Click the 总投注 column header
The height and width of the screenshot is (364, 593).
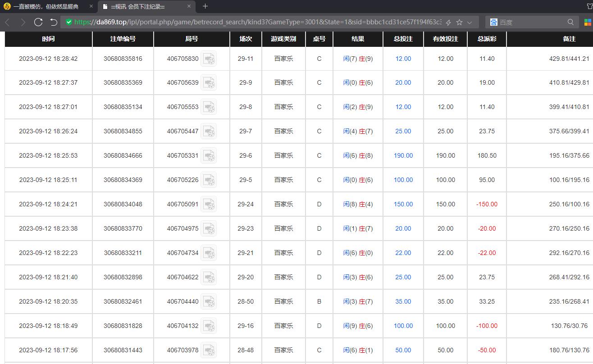click(403, 39)
